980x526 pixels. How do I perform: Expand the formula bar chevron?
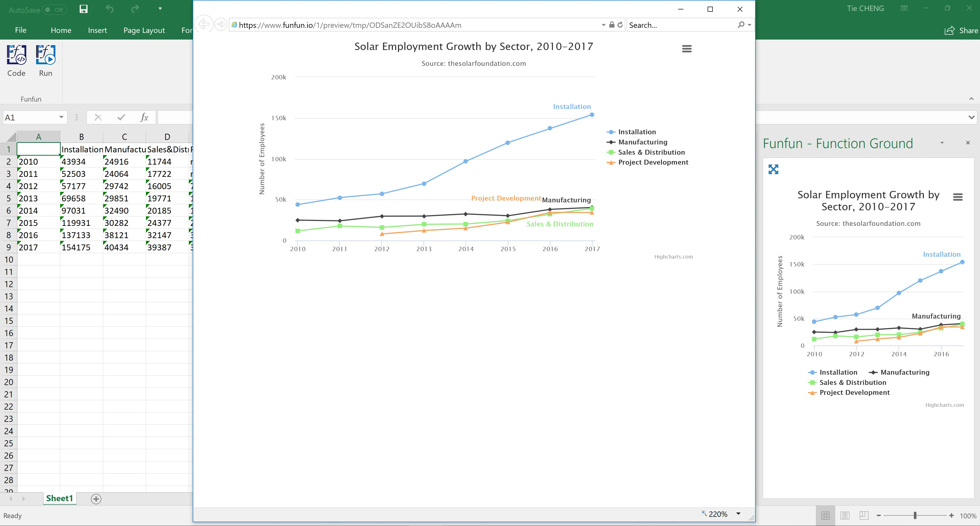pyautogui.click(x=971, y=117)
